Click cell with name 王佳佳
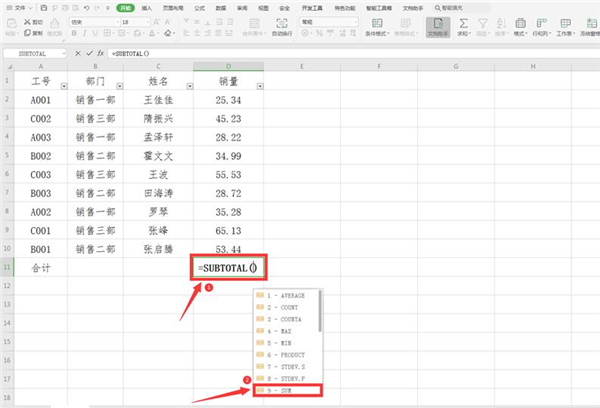This screenshot has width=600, height=408. pyautogui.click(x=158, y=100)
